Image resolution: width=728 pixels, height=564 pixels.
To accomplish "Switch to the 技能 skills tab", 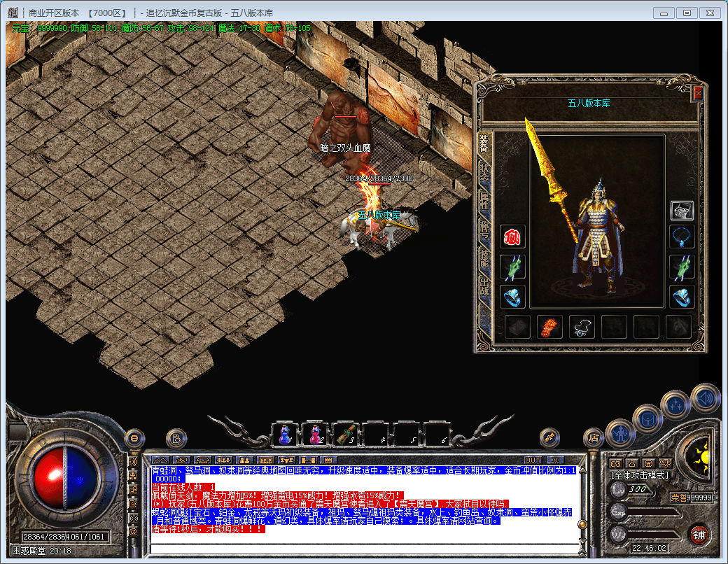I will (x=484, y=258).
